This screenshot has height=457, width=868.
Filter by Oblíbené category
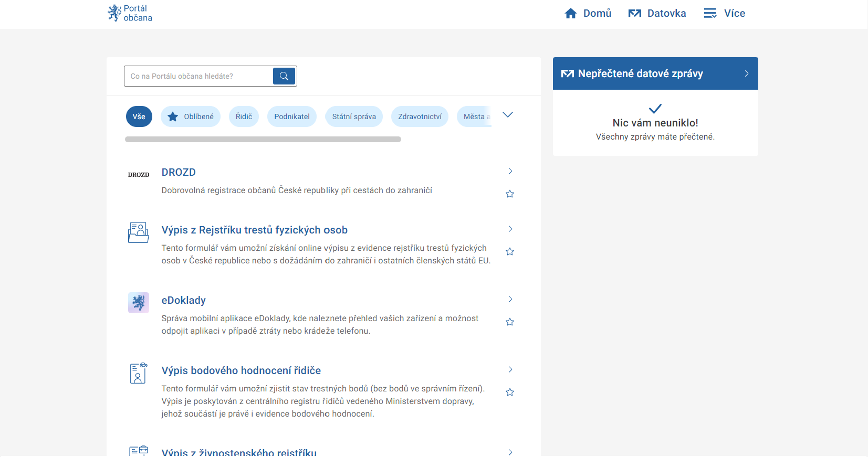191,116
